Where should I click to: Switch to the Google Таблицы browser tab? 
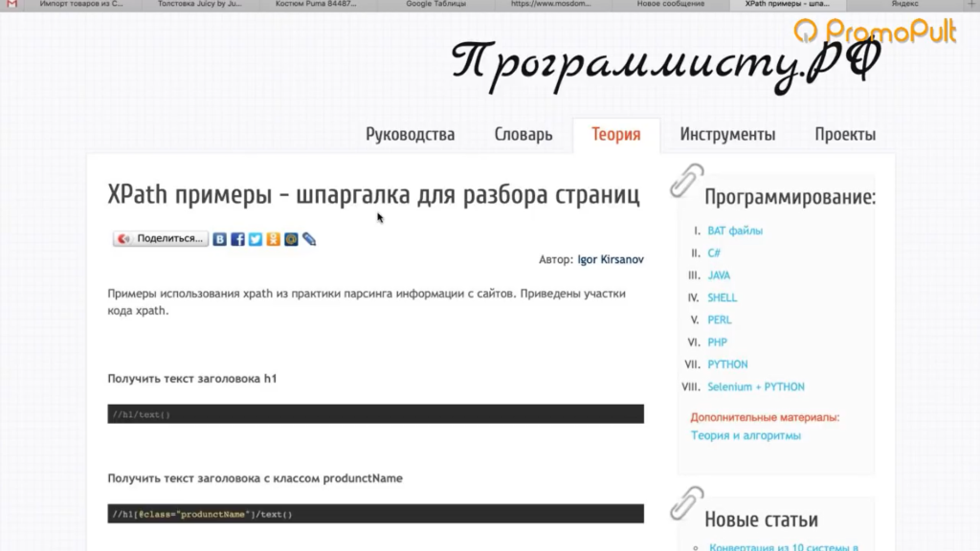tap(435, 5)
